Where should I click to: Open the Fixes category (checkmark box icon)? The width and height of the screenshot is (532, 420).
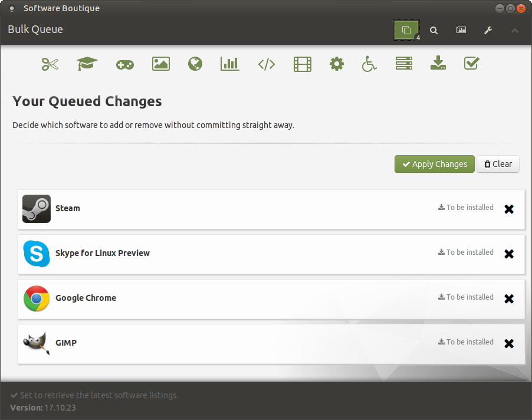[x=471, y=63]
